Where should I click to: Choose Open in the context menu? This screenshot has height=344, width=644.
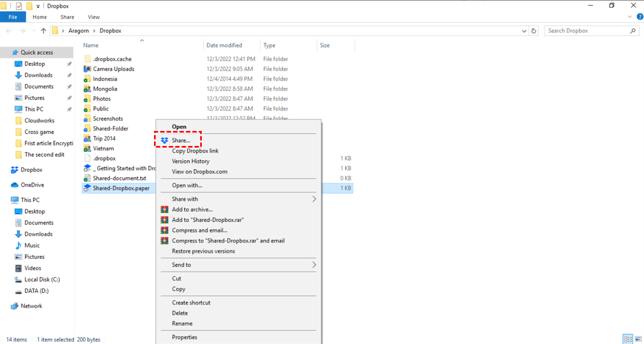[x=179, y=127]
